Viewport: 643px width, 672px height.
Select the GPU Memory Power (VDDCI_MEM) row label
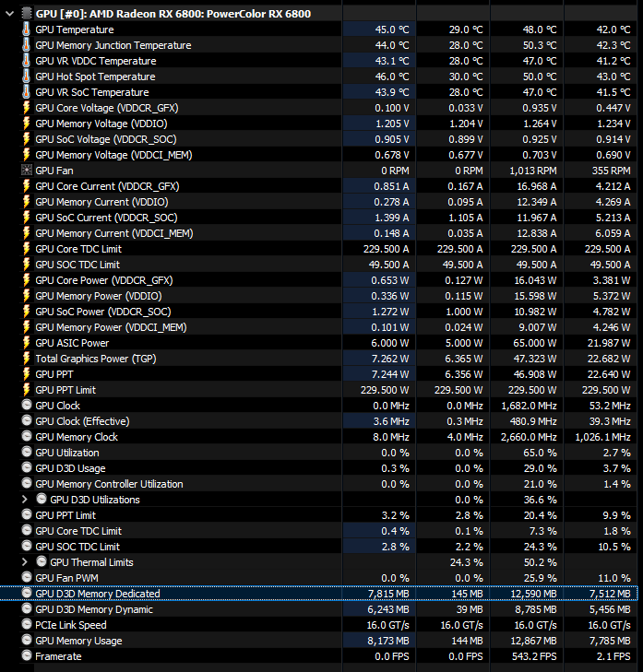[111, 327]
